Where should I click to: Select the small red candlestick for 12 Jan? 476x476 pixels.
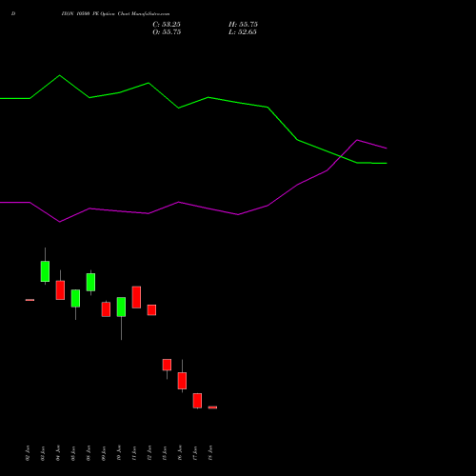click(151, 310)
